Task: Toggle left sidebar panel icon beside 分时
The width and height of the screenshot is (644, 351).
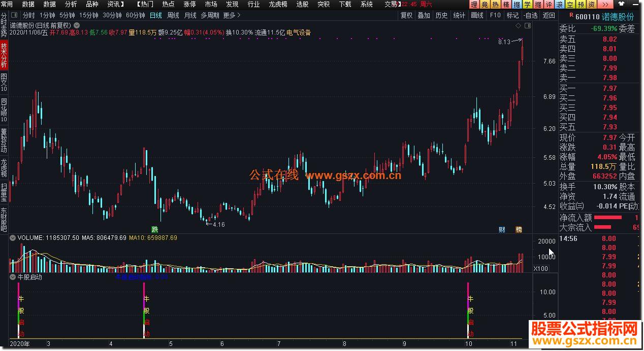Action: 14,15
